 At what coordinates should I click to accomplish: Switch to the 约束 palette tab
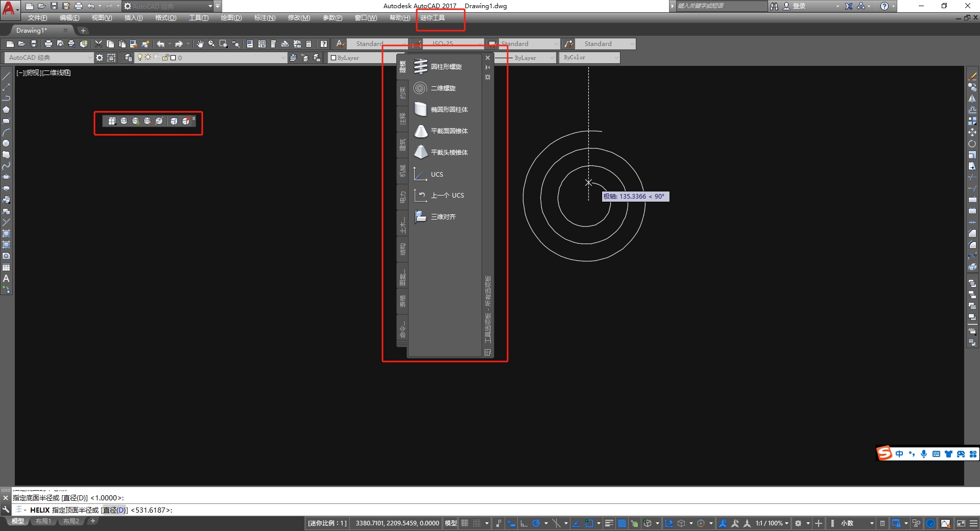click(402, 92)
